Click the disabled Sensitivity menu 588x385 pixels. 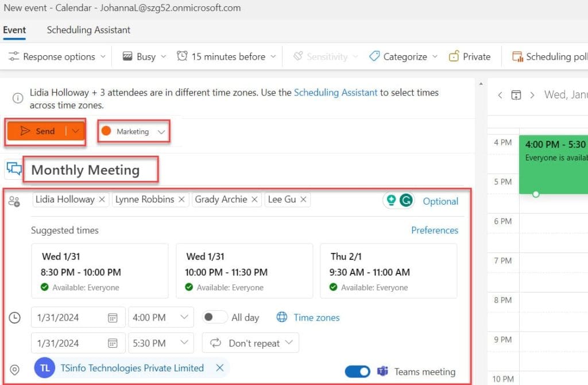point(326,56)
